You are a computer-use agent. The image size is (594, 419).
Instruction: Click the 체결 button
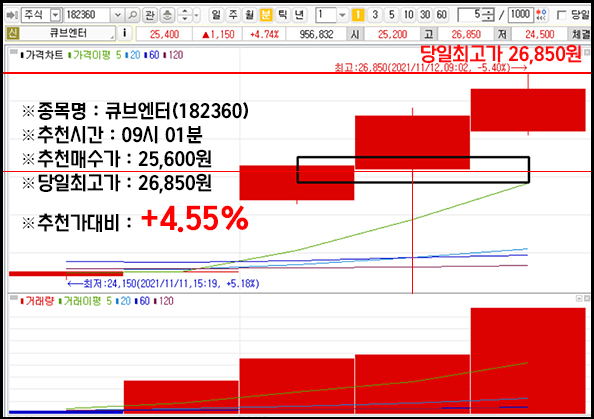580,34
